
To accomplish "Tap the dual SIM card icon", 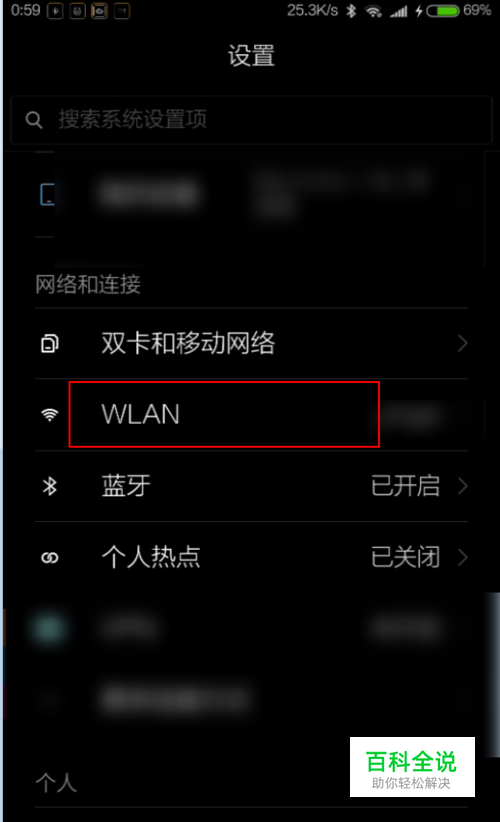I will pyautogui.click(x=50, y=344).
